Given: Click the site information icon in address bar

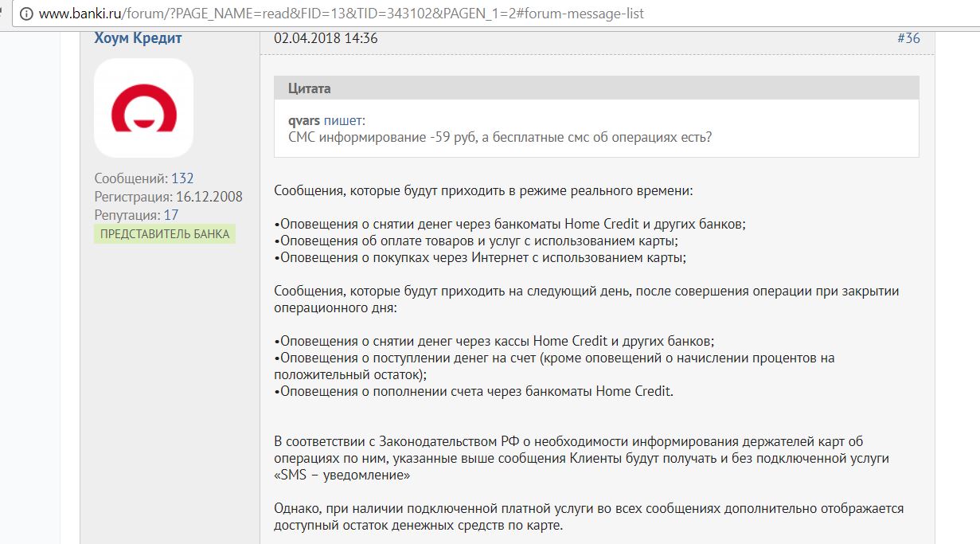Looking at the screenshot, I should tap(27, 14).
